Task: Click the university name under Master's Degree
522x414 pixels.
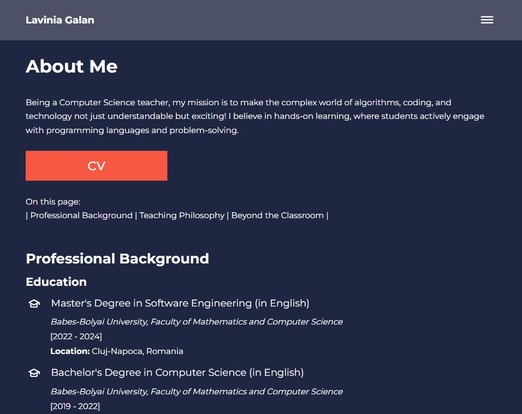Action: pos(197,322)
